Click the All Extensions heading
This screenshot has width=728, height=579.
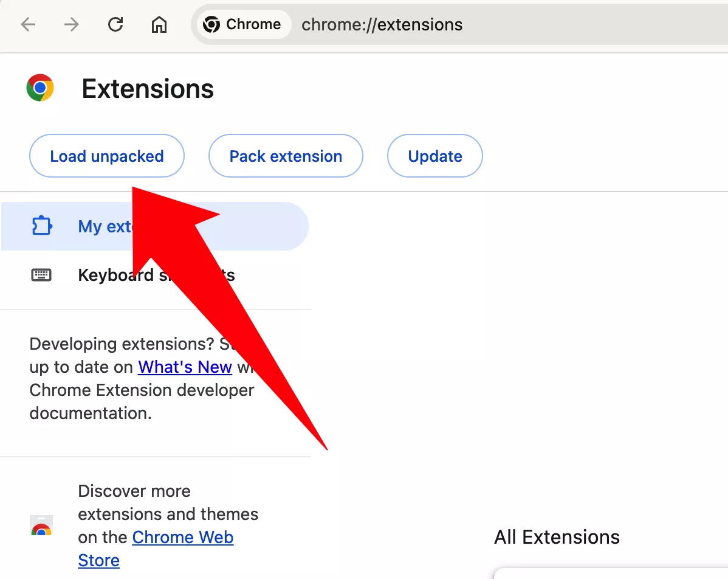[x=557, y=537]
